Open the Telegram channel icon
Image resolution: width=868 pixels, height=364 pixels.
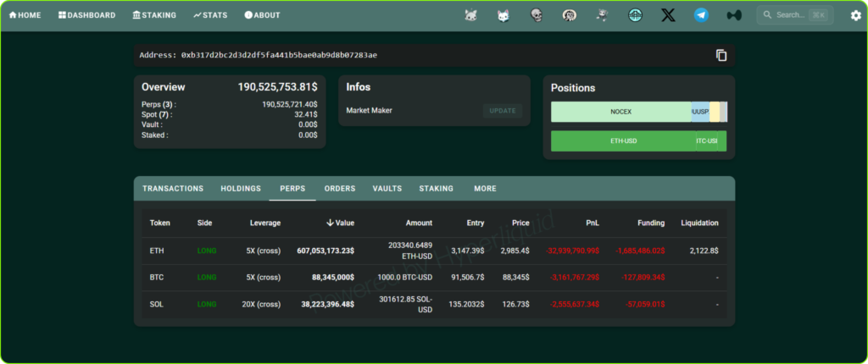pos(701,15)
